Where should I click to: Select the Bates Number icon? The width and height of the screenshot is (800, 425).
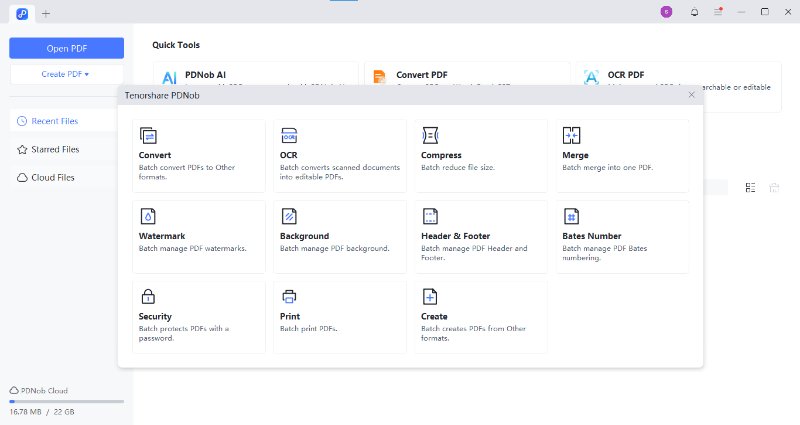[571, 216]
